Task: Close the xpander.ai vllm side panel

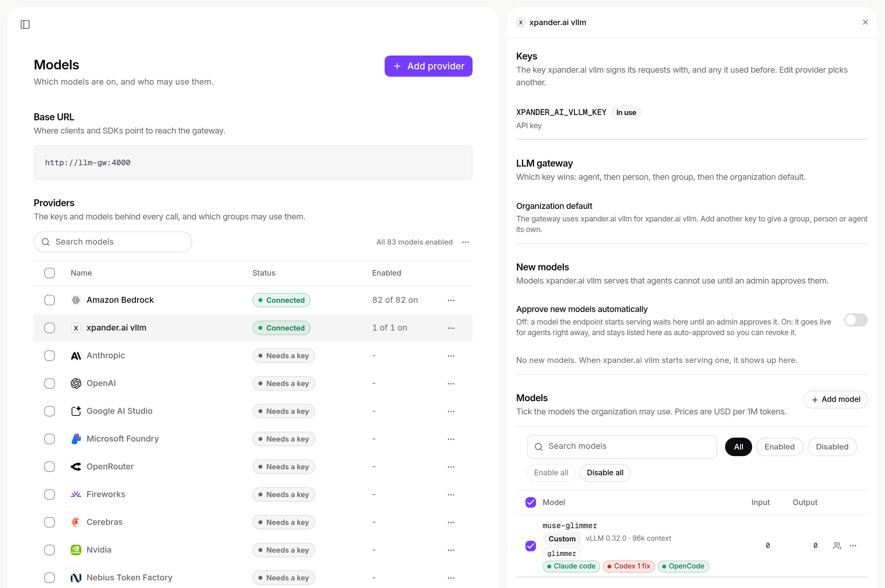Action: click(x=865, y=22)
